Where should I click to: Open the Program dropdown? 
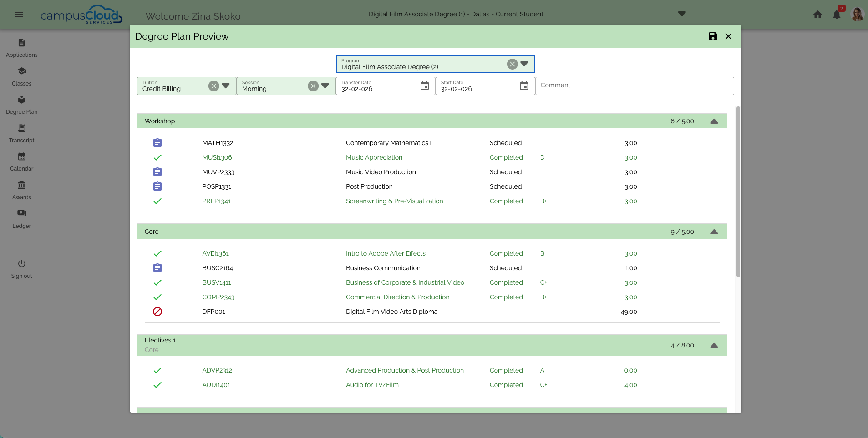coord(524,64)
